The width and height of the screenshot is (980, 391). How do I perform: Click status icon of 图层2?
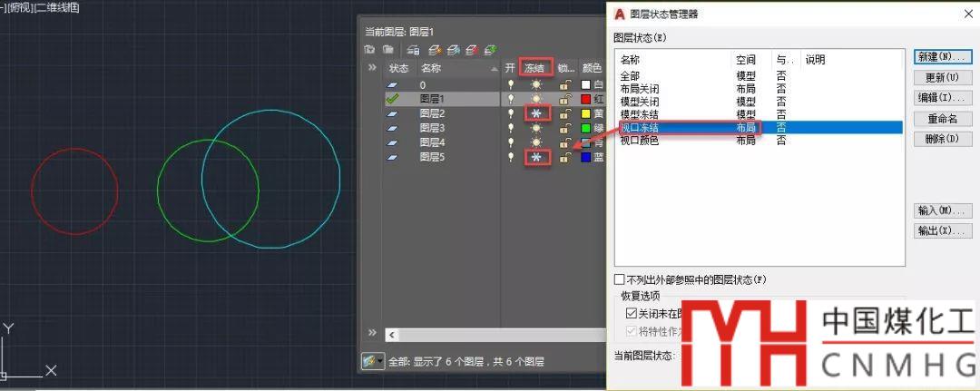pyautogui.click(x=393, y=113)
